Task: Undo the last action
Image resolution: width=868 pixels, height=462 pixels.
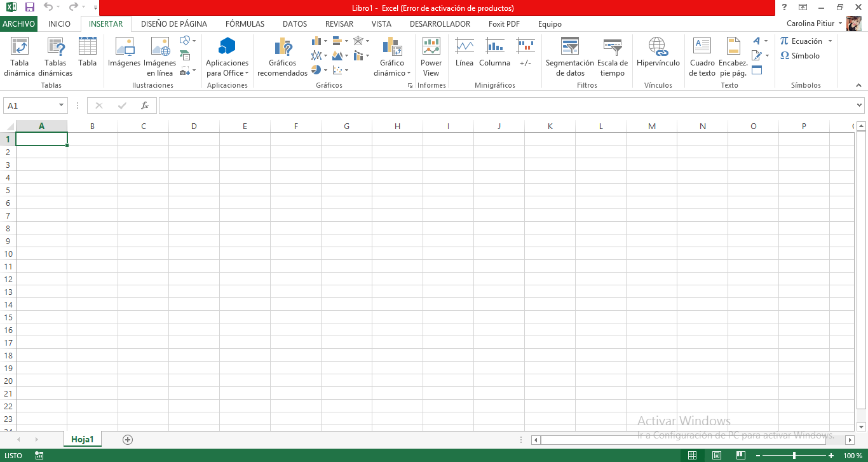Action: (48, 8)
